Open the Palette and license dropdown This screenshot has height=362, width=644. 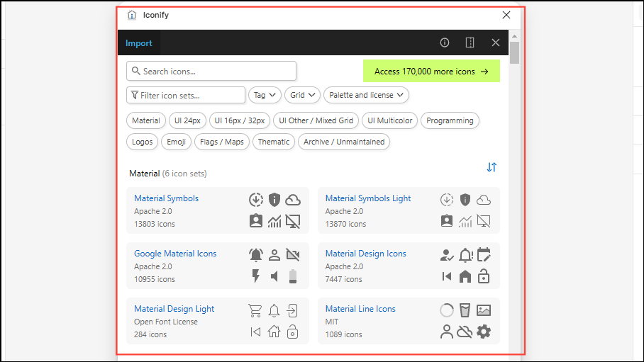(x=366, y=95)
